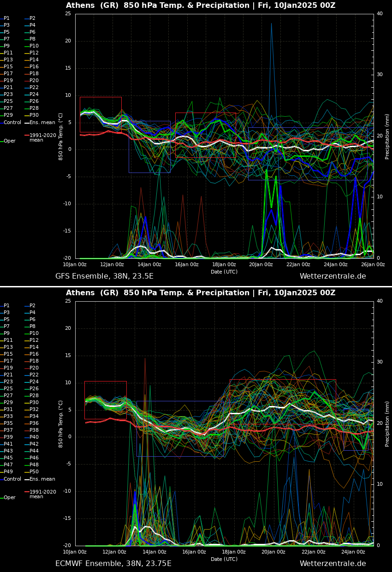This screenshot has height=572, width=392.
Task: Select the Oper legend entry in GFS chart
Action: point(9,141)
